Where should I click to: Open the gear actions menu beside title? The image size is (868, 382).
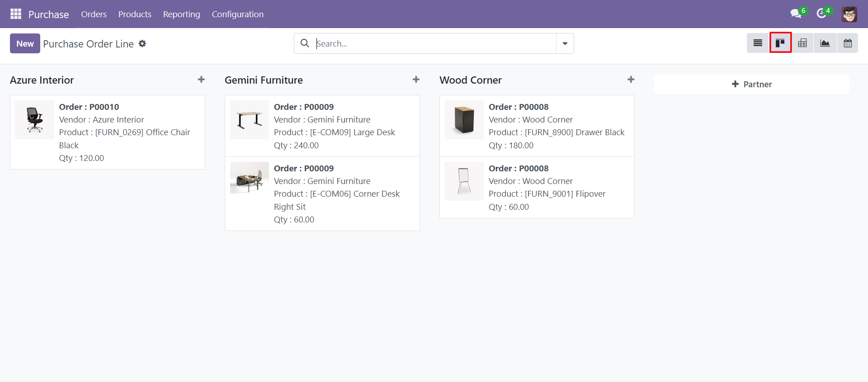(x=142, y=43)
